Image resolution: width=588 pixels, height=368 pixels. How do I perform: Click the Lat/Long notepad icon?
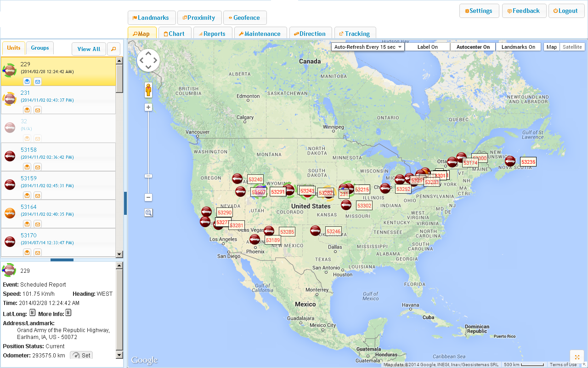[x=33, y=313]
